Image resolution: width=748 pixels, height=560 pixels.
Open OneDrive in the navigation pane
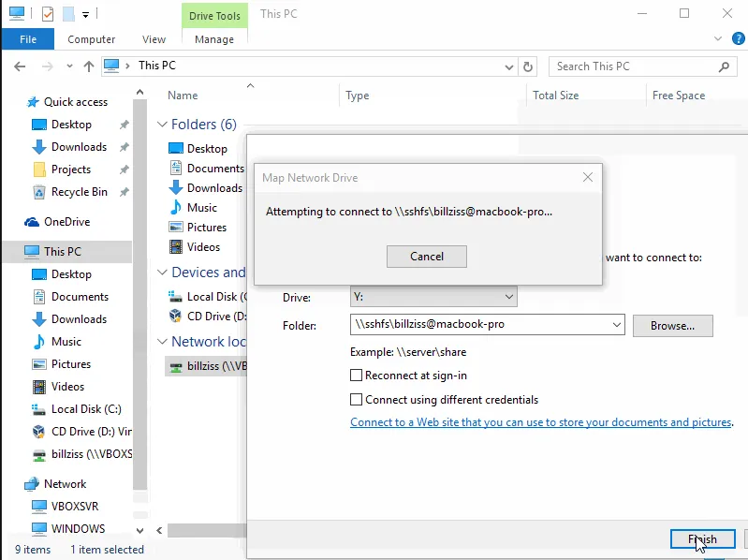(67, 222)
